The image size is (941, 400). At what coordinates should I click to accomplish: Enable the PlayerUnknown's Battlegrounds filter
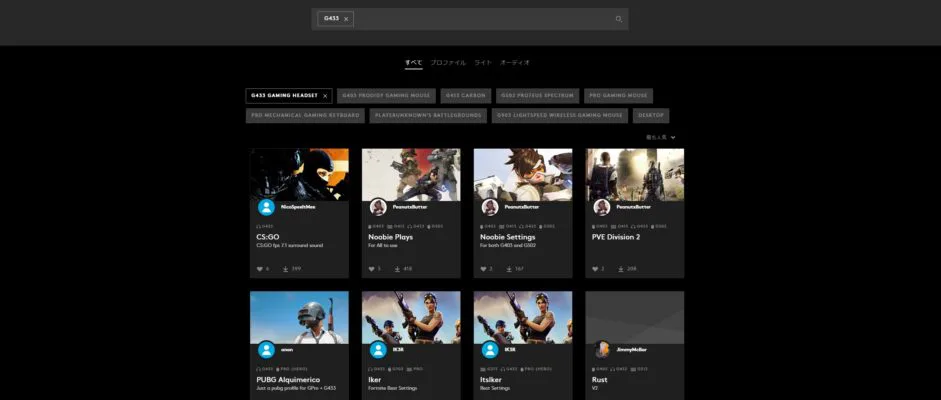(x=428, y=115)
